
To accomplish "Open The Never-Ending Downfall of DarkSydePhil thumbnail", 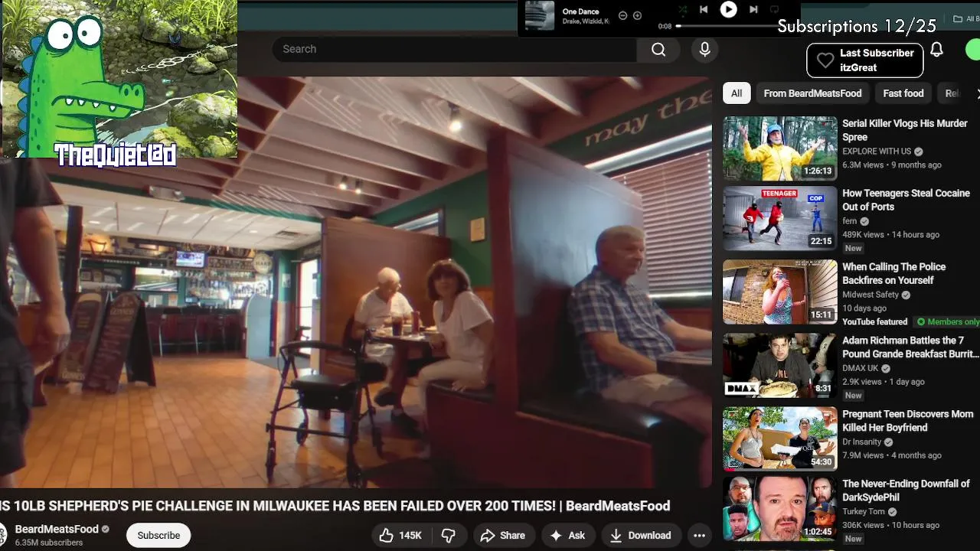I will [780, 508].
